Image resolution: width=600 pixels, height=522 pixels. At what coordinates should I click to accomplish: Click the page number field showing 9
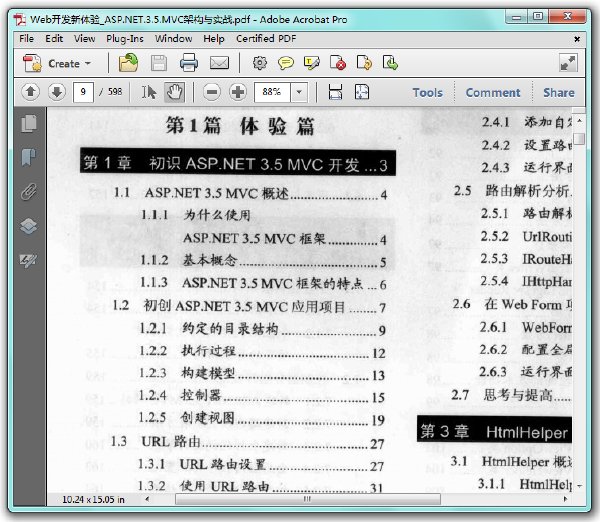point(83,92)
